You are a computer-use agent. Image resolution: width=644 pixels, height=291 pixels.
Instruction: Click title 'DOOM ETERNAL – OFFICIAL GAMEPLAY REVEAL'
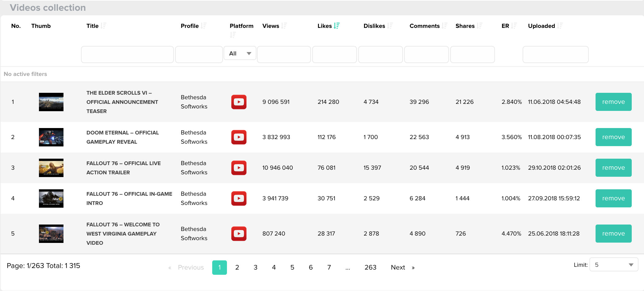(x=123, y=137)
